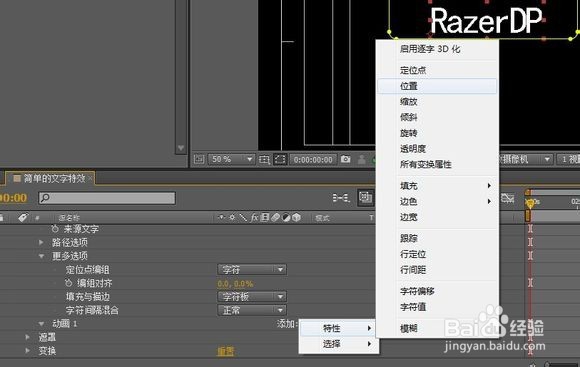Collapse the 动画 1 animator group

pyautogui.click(x=41, y=324)
